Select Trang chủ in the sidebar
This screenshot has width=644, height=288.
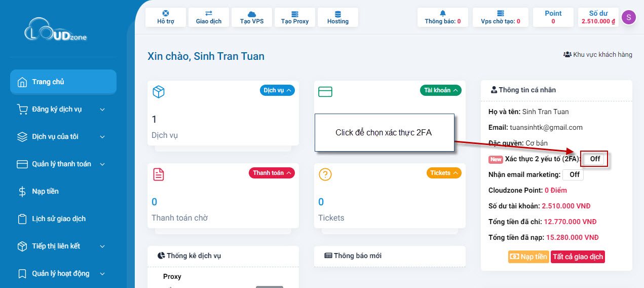point(63,82)
